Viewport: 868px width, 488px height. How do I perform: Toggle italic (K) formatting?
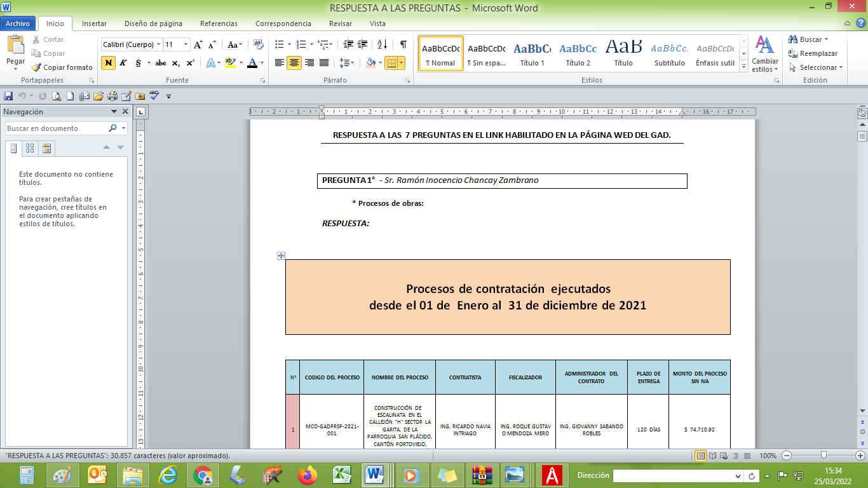tap(123, 63)
